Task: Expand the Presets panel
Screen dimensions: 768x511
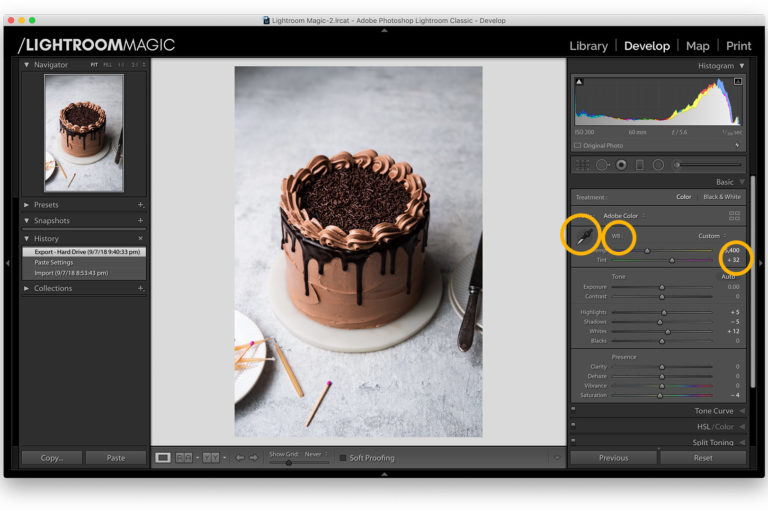Action: [26, 205]
